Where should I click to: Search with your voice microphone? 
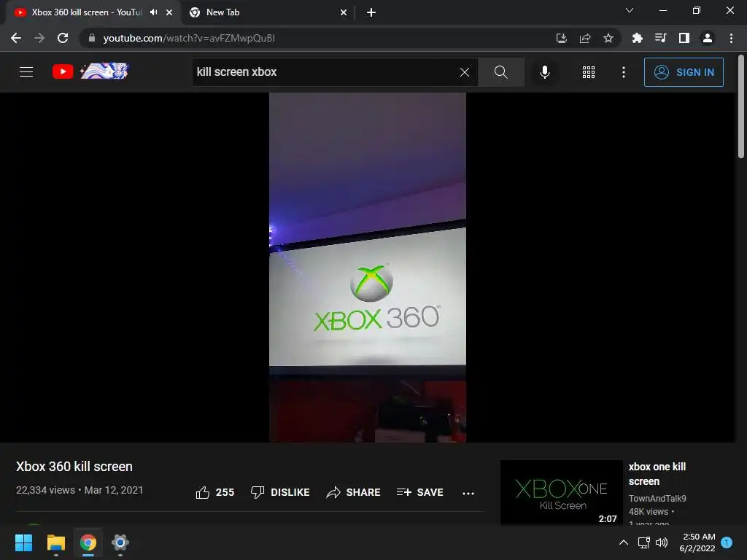click(x=544, y=72)
